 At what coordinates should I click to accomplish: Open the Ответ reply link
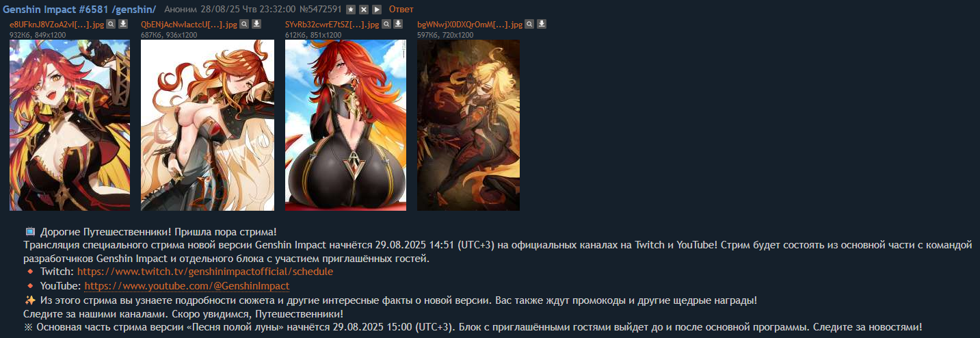tap(401, 9)
